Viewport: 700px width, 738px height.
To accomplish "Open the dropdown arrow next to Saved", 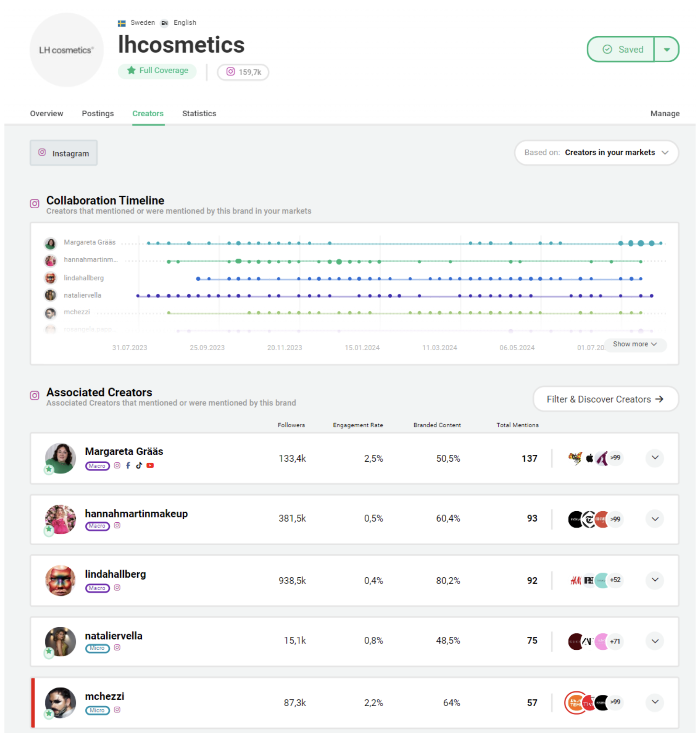I will [667, 49].
